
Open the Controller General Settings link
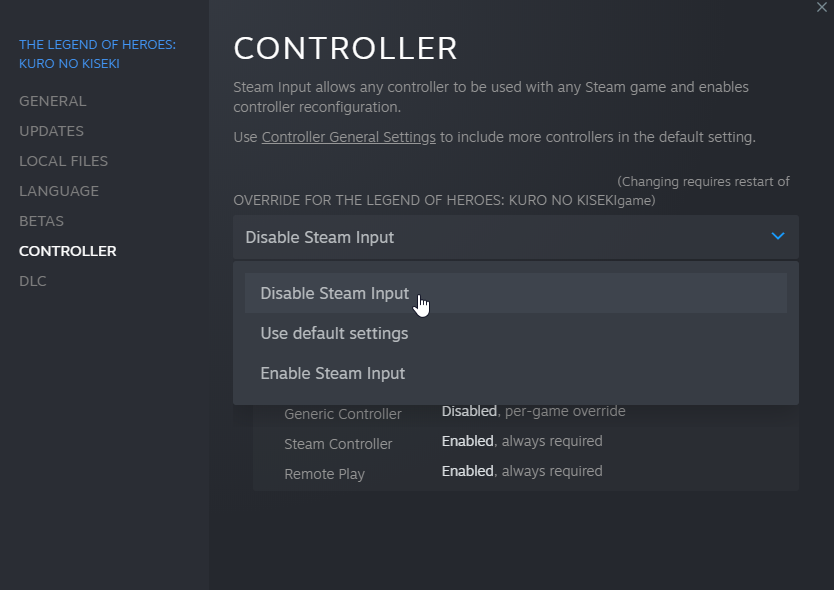point(348,137)
